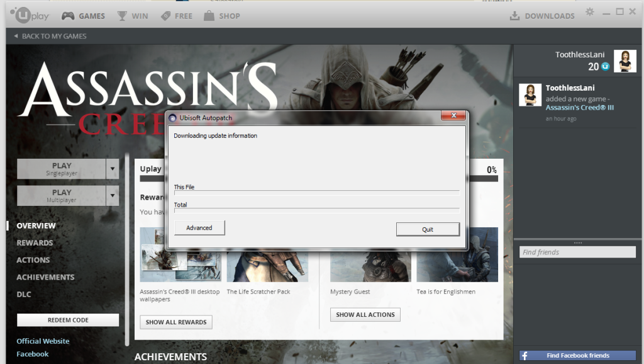Switch to the Shop tab
This screenshot has height=364, width=644.
[x=222, y=16]
